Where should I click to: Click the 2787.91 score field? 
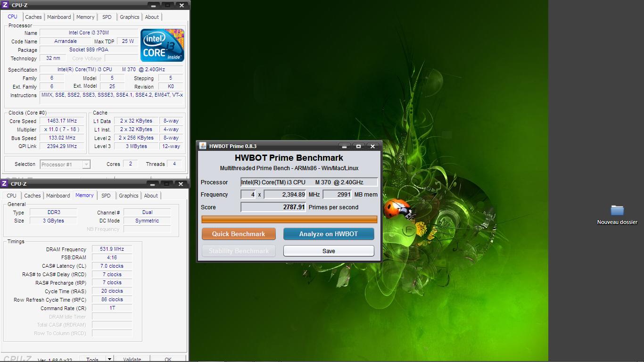point(273,207)
